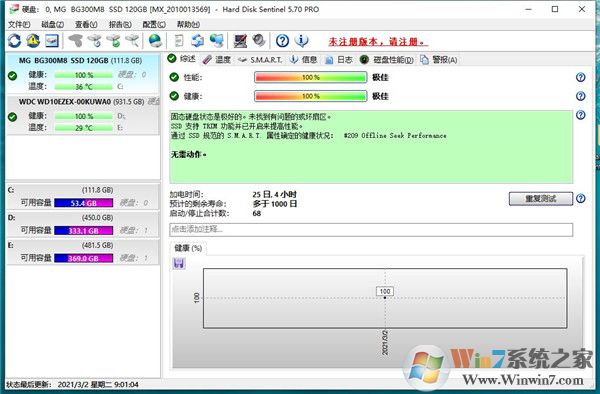Click the save graph floppy icon

(179, 263)
